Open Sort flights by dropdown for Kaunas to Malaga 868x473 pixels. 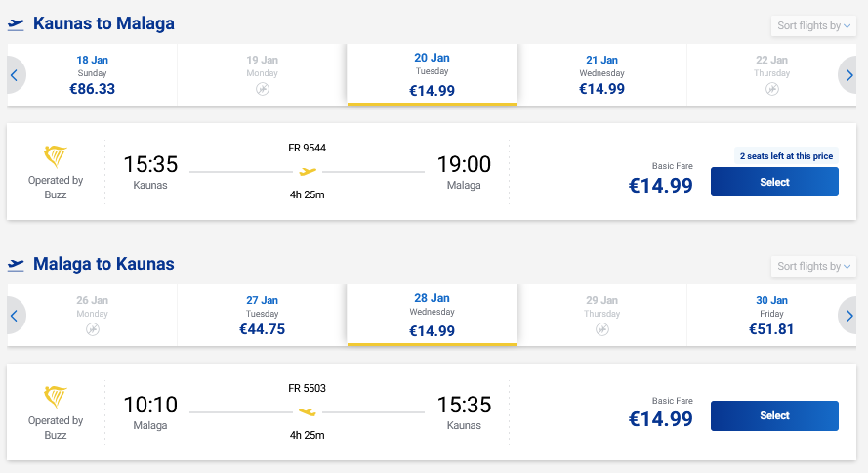pos(812,25)
